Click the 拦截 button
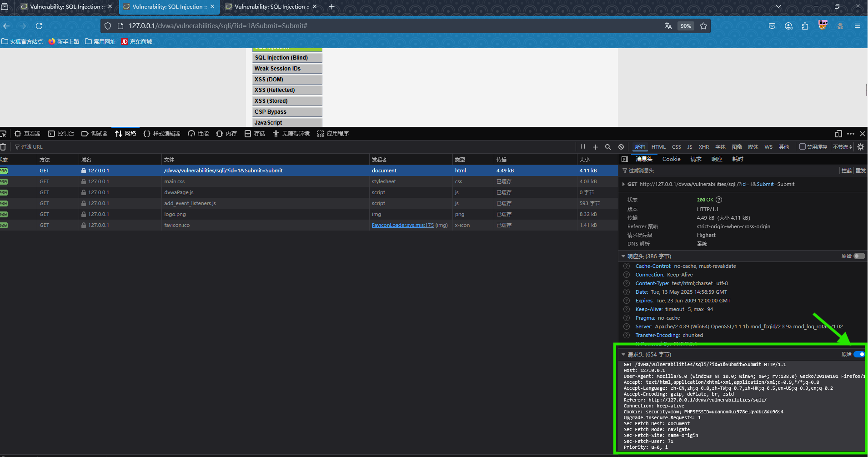The image size is (868, 457). click(x=847, y=171)
